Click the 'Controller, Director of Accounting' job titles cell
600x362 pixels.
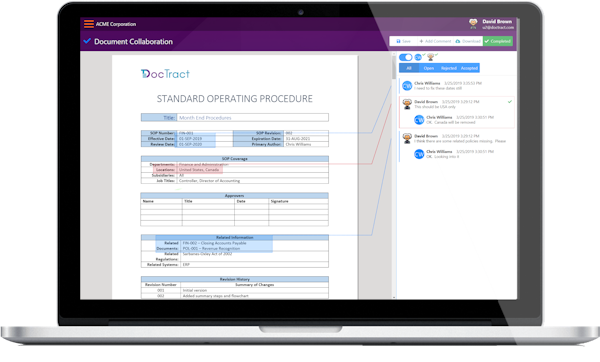(x=253, y=181)
